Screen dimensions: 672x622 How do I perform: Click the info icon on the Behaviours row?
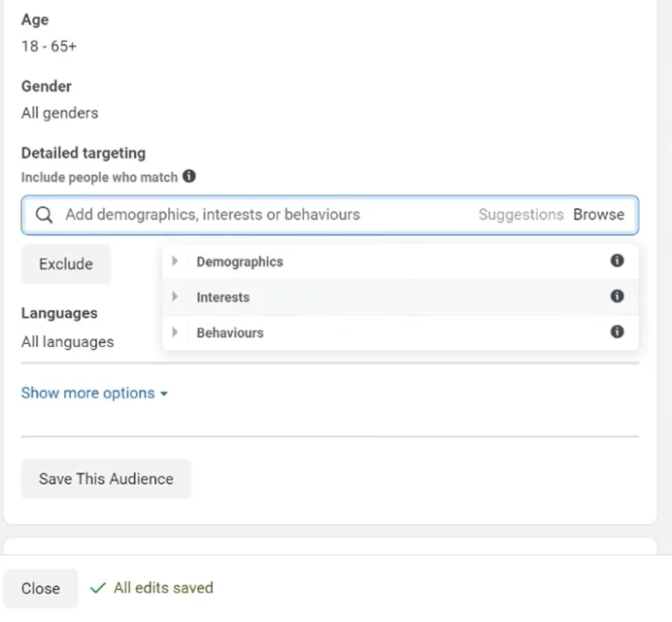(x=617, y=331)
